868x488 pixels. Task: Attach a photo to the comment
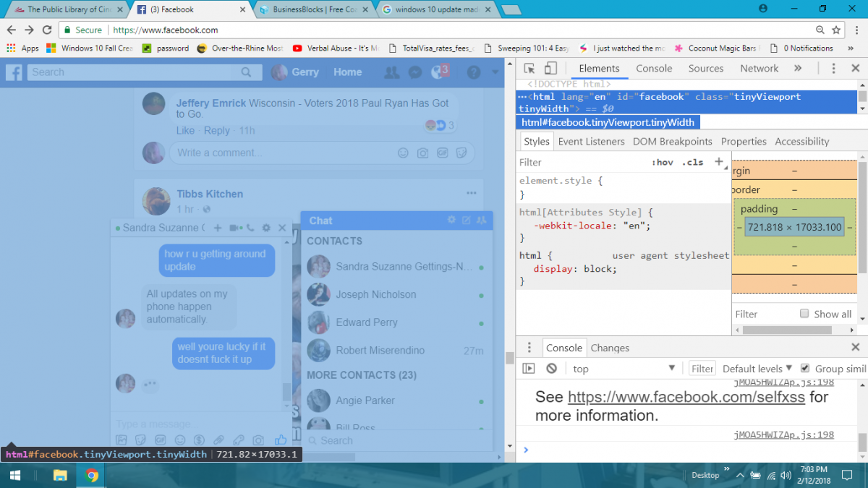(422, 153)
